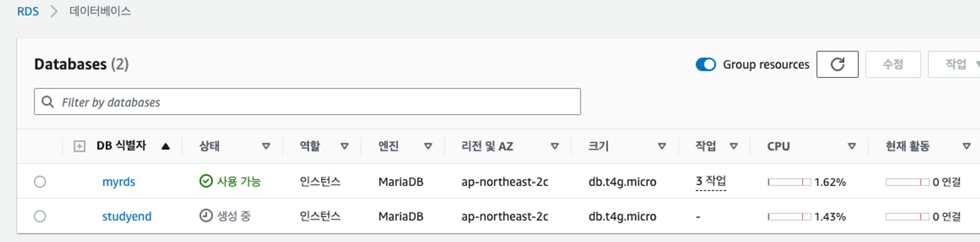The height and width of the screenshot is (242, 980).
Task: Open the myrds database link
Action: 119,182
